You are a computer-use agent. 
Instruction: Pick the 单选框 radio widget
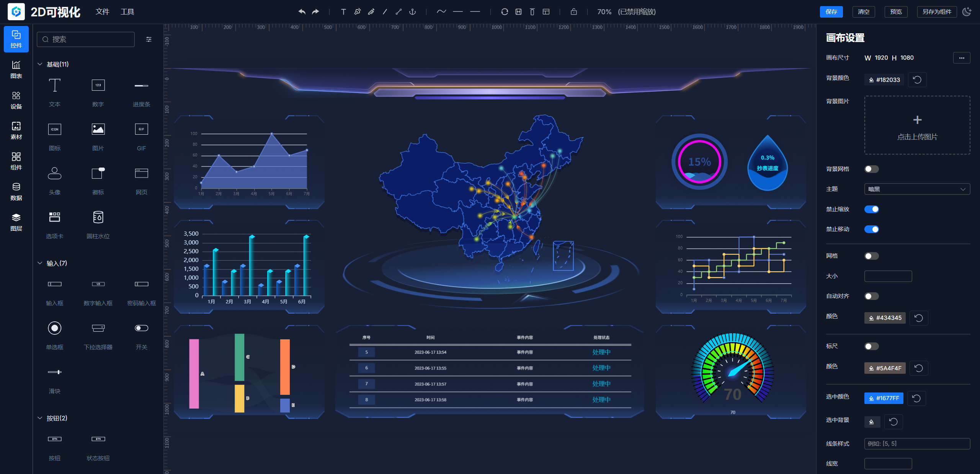click(x=55, y=336)
